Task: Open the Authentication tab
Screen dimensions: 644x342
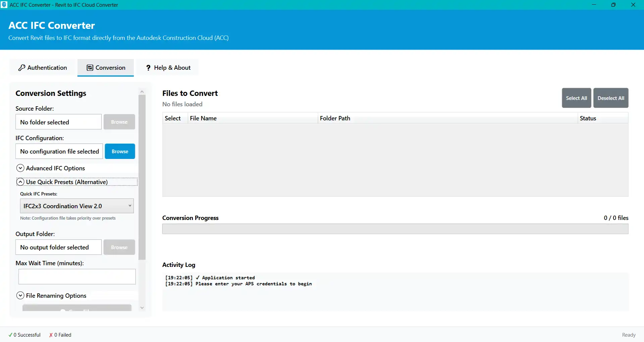Action: tap(43, 68)
